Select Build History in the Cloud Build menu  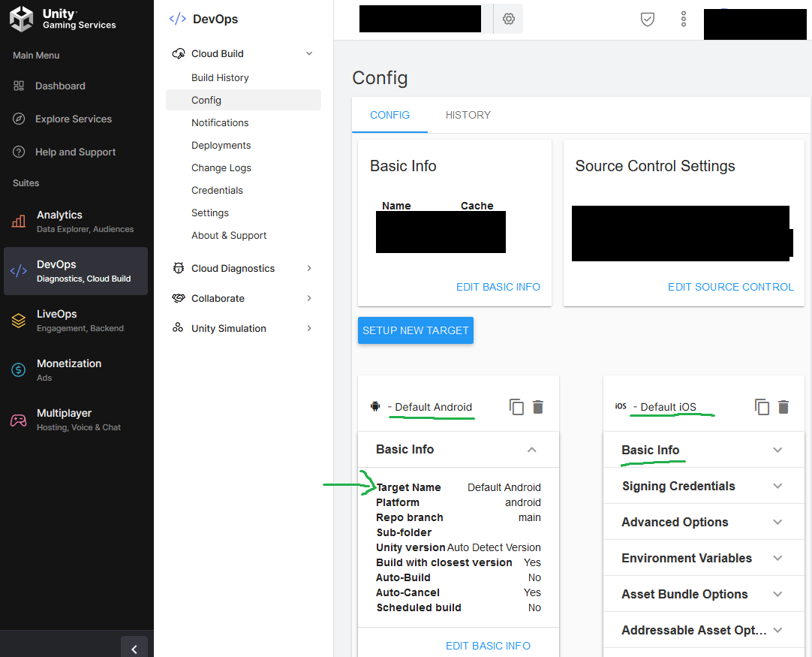[220, 77]
